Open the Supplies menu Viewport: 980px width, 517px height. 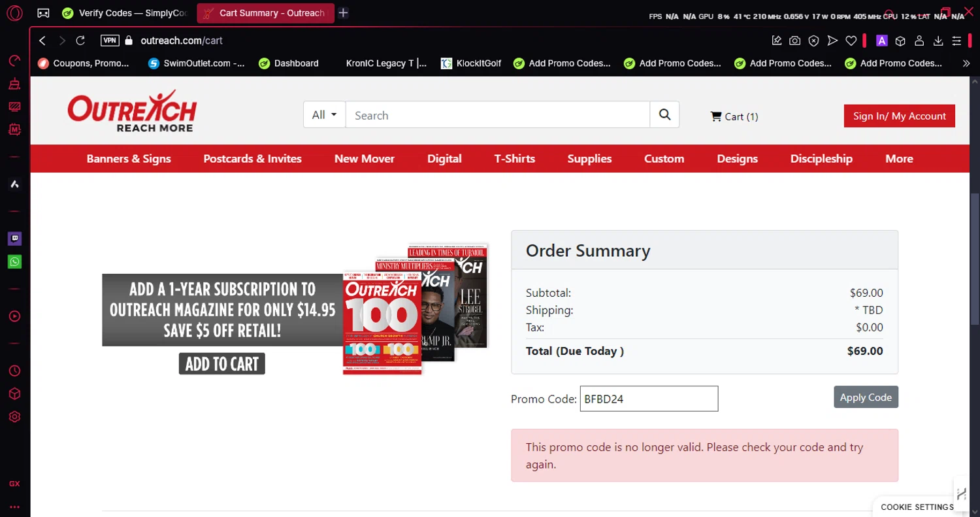[589, 159]
